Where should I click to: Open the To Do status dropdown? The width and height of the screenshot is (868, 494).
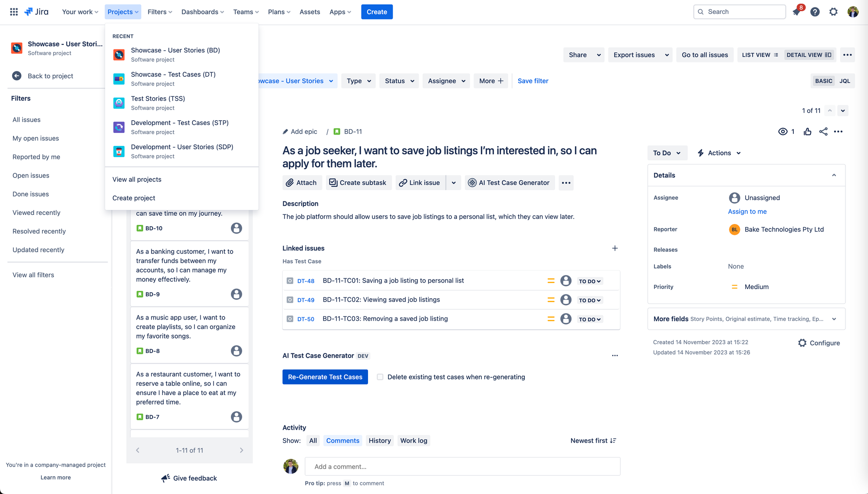[x=667, y=153]
